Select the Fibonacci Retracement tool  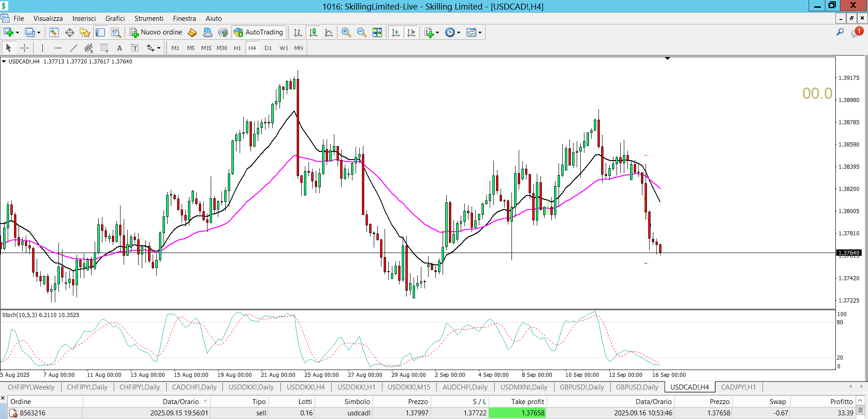(104, 48)
